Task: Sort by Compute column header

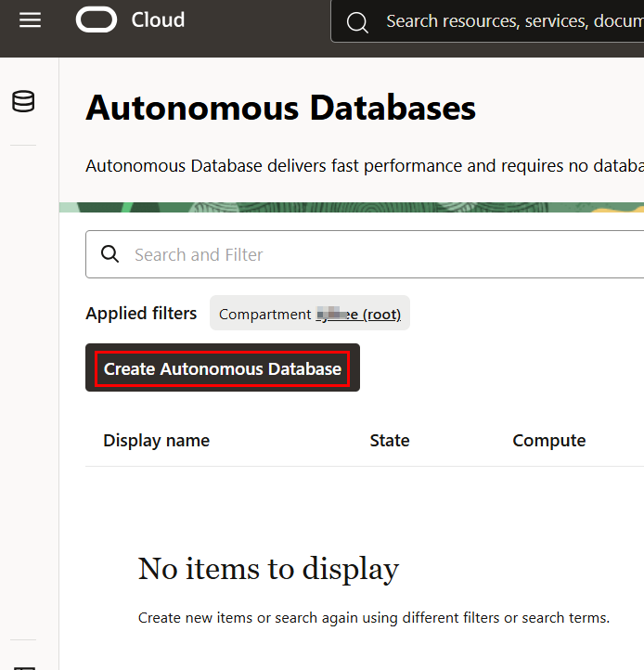Action: pyautogui.click(x=549, y=441)
